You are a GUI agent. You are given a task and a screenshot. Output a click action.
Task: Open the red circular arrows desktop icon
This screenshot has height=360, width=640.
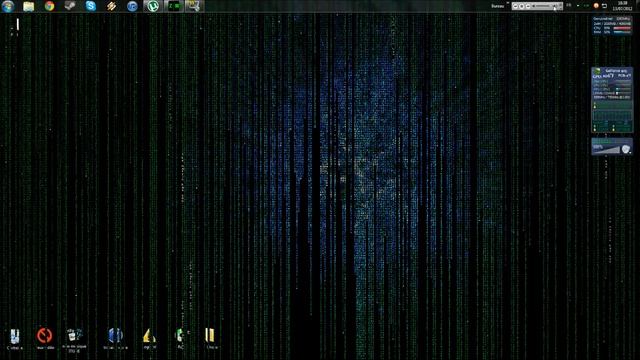(44, 336)
